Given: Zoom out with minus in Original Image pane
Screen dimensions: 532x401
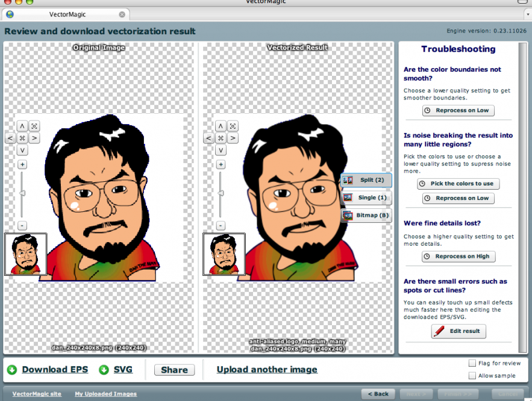Looking at the screenshot, I should (22, 225).
